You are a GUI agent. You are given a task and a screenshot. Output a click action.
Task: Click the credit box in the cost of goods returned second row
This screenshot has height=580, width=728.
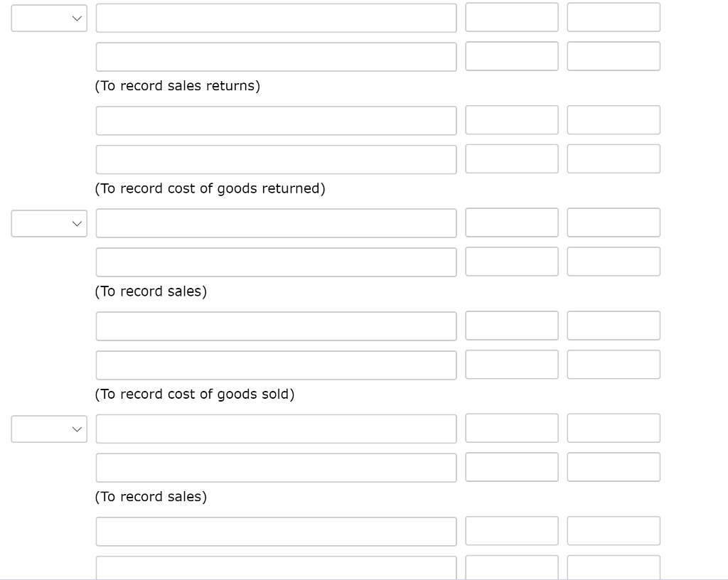click(614, 159)
